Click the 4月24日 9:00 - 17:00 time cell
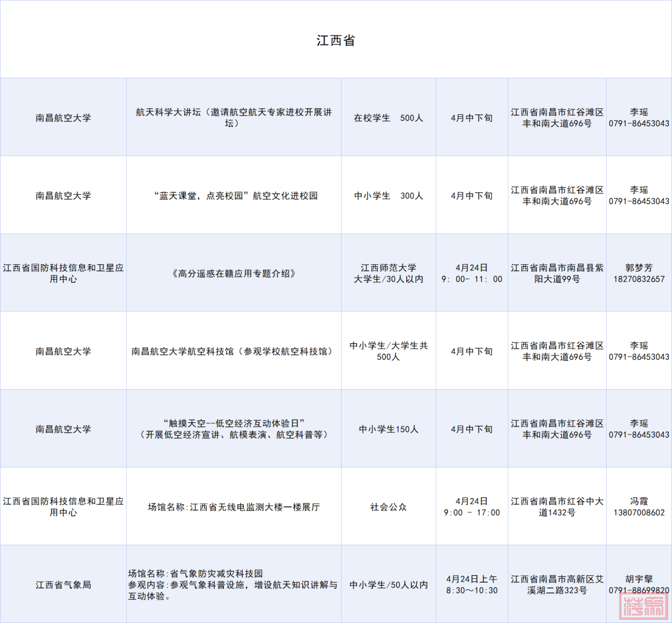672x623 pixels. tap(472, 507)
